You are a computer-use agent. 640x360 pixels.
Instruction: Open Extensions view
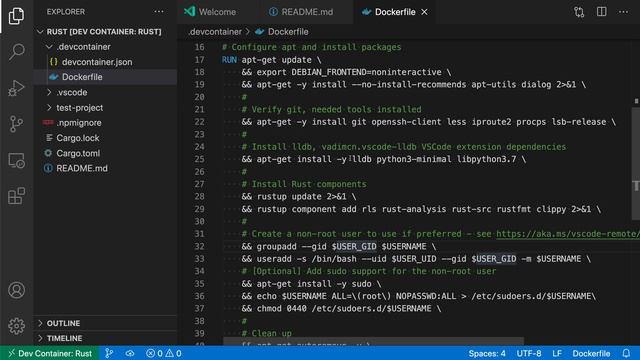tap(16, 196)
